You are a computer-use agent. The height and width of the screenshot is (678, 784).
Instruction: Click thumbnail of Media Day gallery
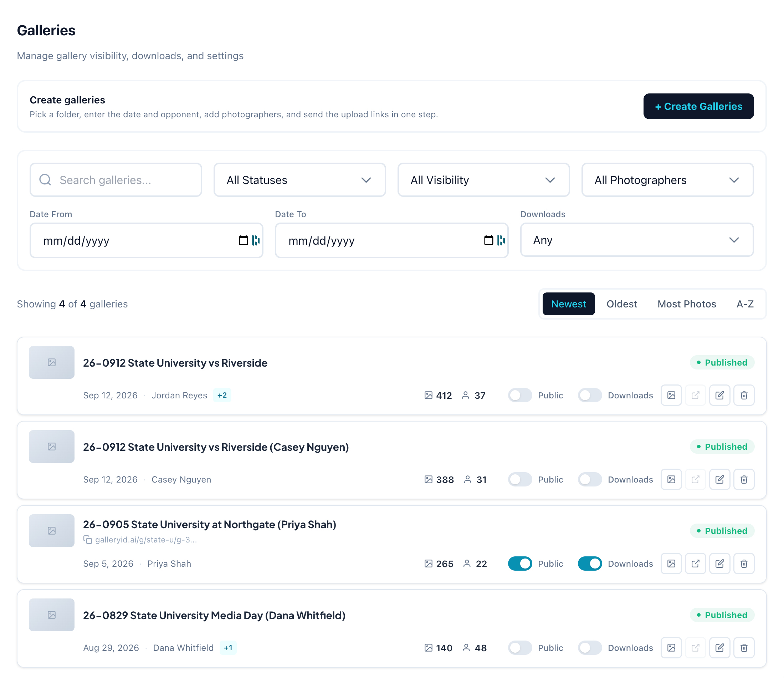pos(51,615)
